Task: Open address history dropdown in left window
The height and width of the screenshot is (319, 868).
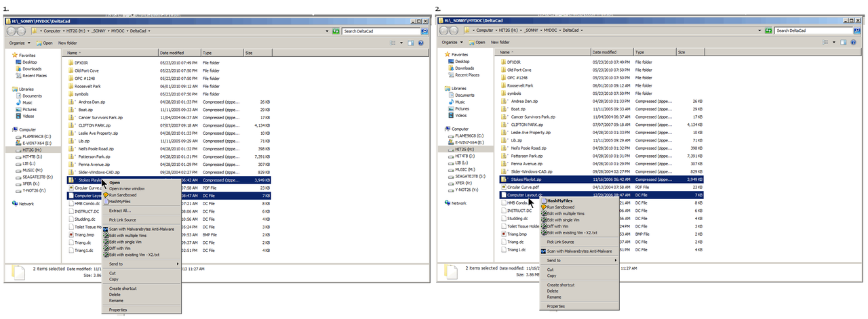Action: pyautogui.click(x=328, y=30)
